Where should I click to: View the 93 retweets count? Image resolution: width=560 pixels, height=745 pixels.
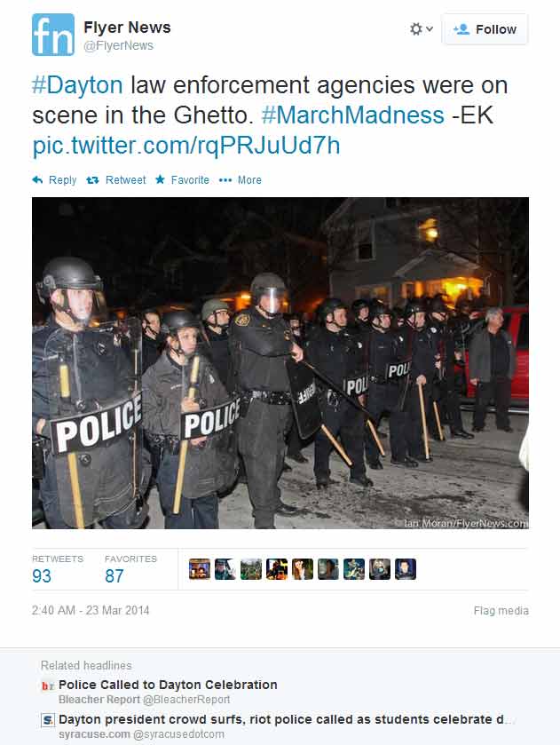(x=42, y=576)
